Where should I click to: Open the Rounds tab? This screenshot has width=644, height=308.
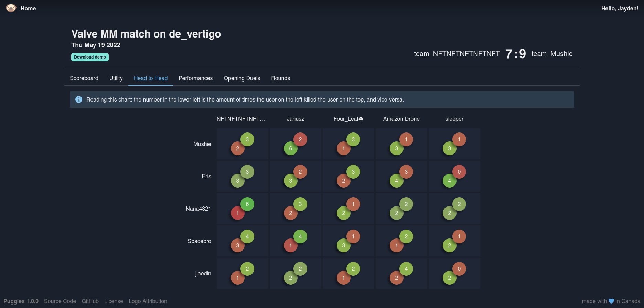(280, 78)
